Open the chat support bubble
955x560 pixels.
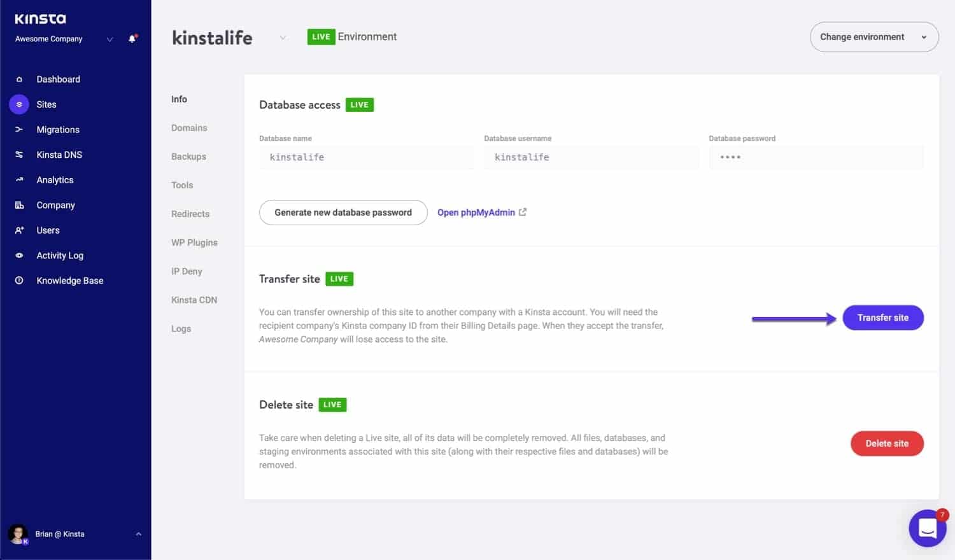[928, 528]
